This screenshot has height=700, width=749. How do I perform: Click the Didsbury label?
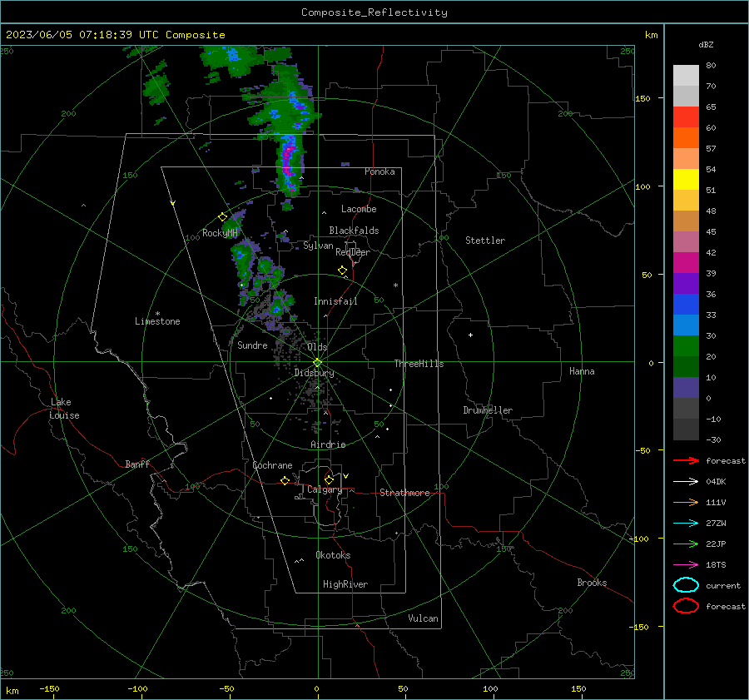point(314,373)
